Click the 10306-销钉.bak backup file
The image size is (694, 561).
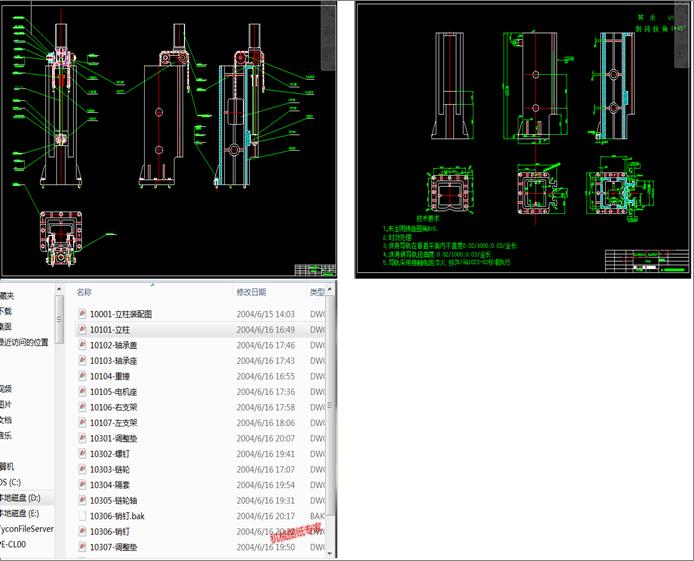tap(132, 516)
